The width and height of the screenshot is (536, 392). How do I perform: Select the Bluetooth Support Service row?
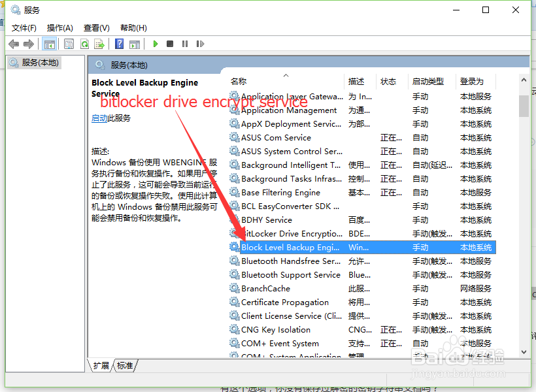pyautogui.click(x=362, y=275)
